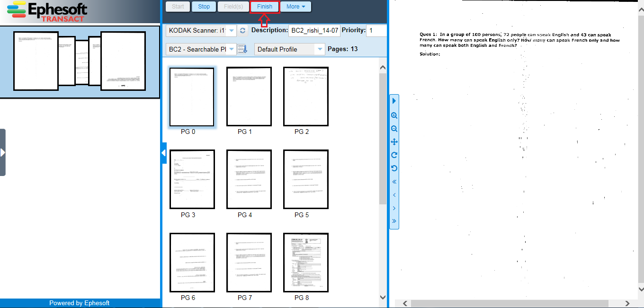This screenshot has height=308, width=644.
Task: Click the "Pages: 13" label
Action: coord(343,49)
